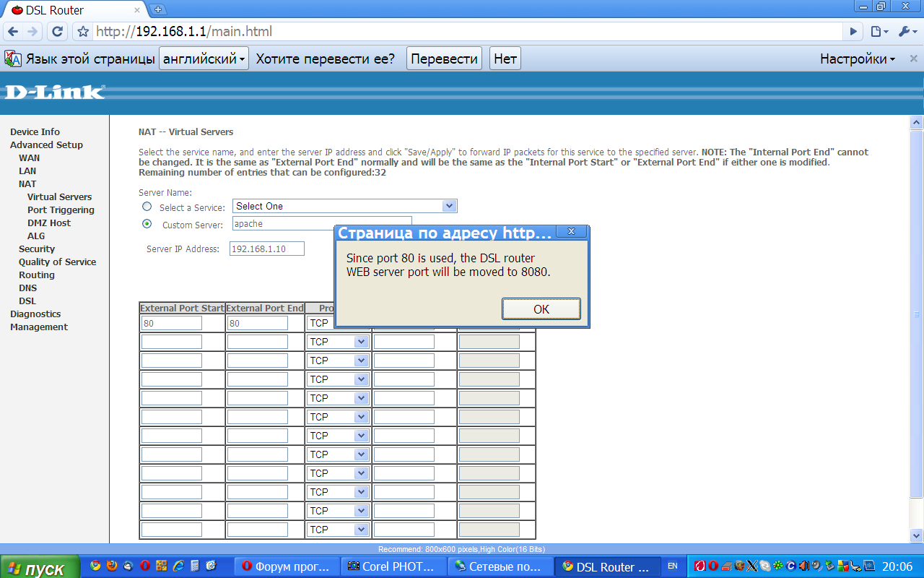This screenshot has height=578, width=924.
Task: Launch Chrome from the quick launch bar
Action: click(96, 566)
